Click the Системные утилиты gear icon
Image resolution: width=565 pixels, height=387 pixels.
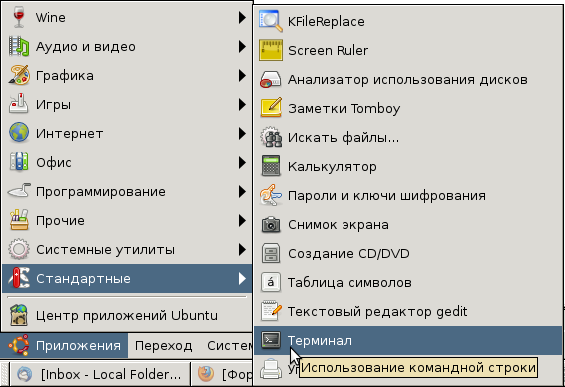click(x=19, y=249)
